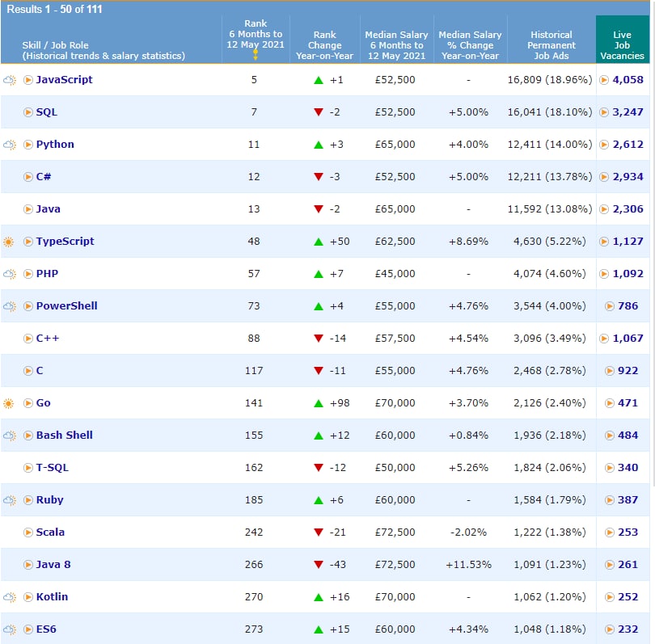The width and height of the screenshot is (655, 644).
Task: Click arrow icon before 471 live vacancies
Action: click(x=610, y=403)
